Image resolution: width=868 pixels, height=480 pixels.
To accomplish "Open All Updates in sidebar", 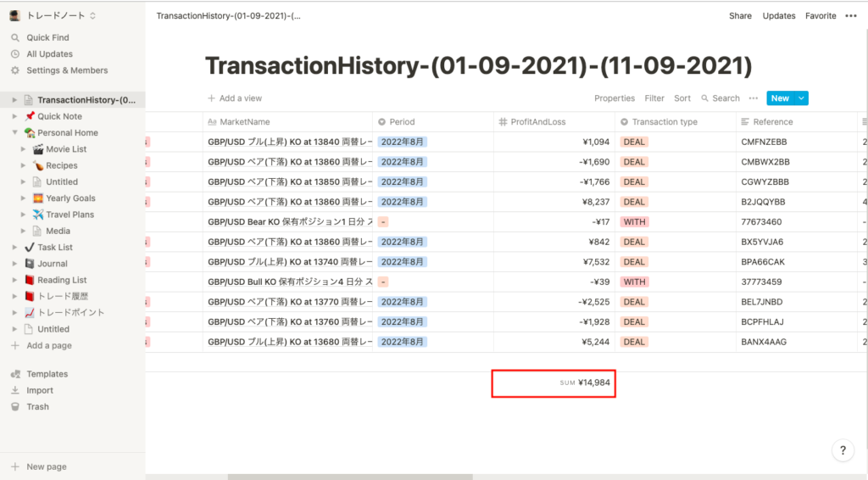I will coord(49,54).
